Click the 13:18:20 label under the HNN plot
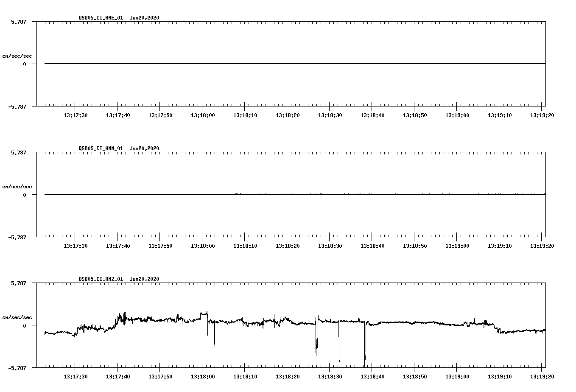 point(288,246)
